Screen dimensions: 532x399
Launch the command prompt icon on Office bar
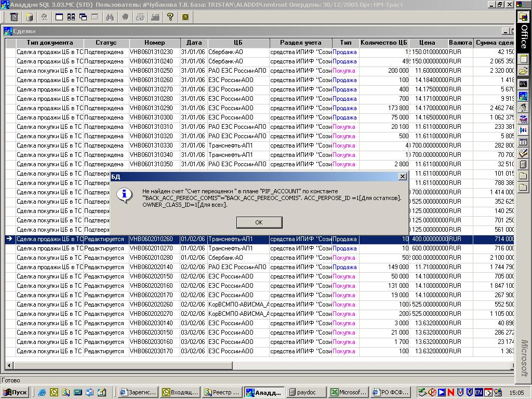point(523,84)
